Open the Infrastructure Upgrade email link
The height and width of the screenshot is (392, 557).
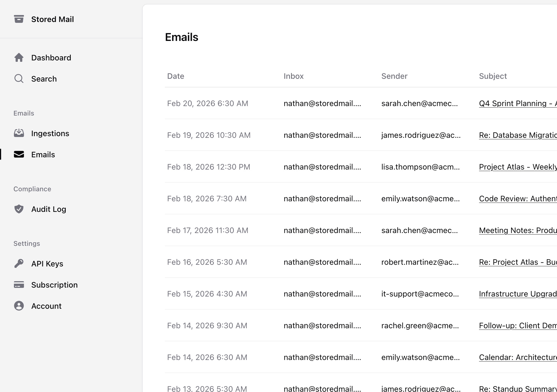point(517,294)
